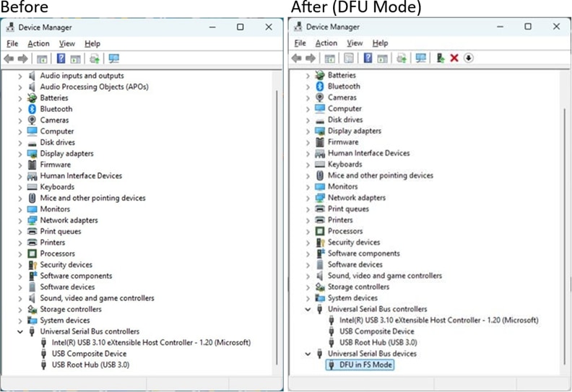
Task: Expand Software components node in right window
Action: (x=308, y=253)
